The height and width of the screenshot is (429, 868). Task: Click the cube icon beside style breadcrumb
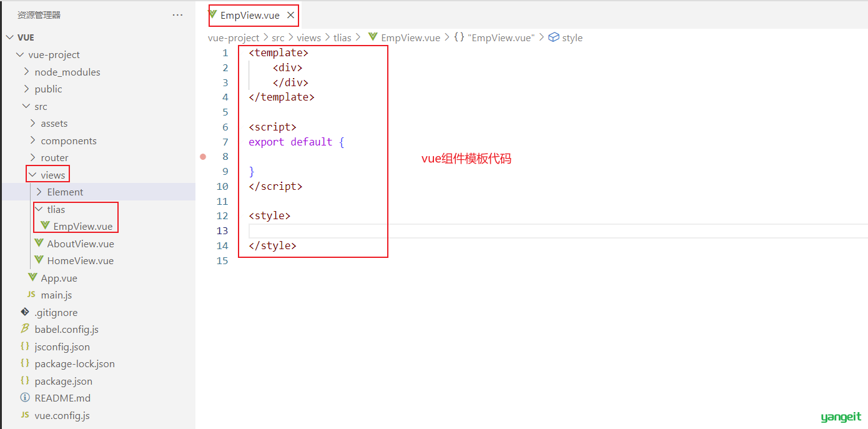[553, 37]
